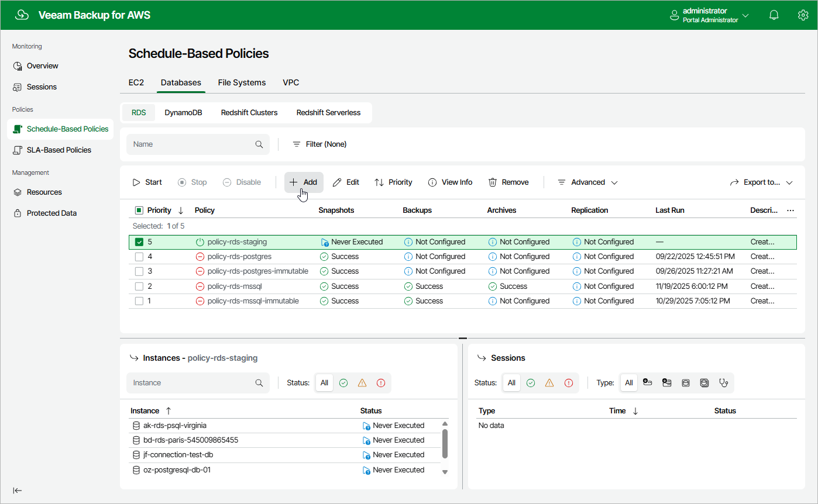Open the Redshift Serverless sub-tab
Screen dimensions: 818x504
click(328, 113)
